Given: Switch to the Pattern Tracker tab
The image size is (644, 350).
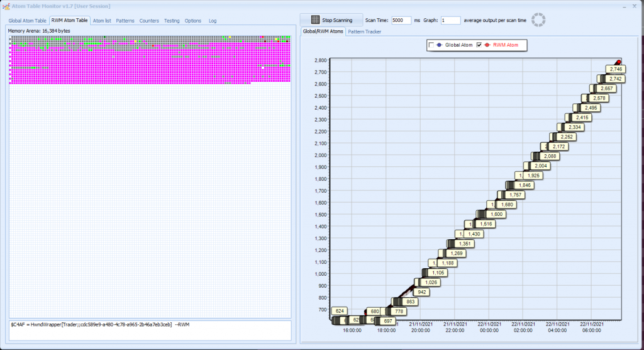Looking at the screenshot, I should point(364,31).
